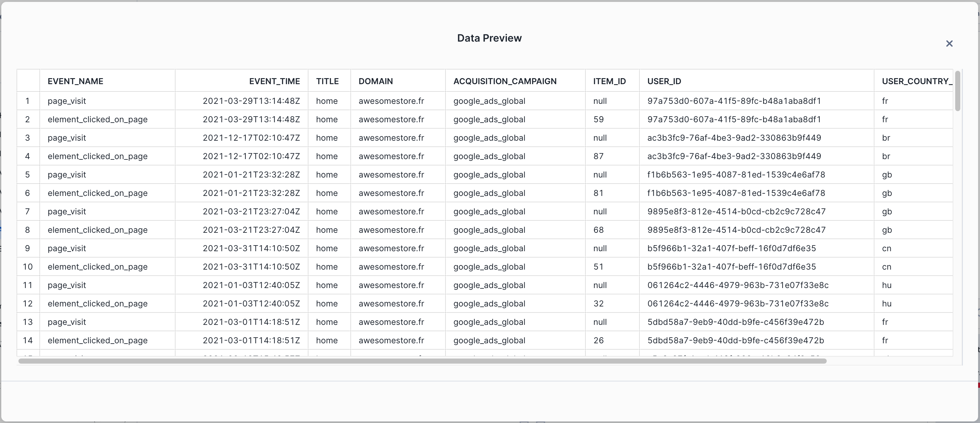Click the partially visible USER_COUNTRY column header
Viewport: 980px width, 423px height.
click(x=916, y=81)
